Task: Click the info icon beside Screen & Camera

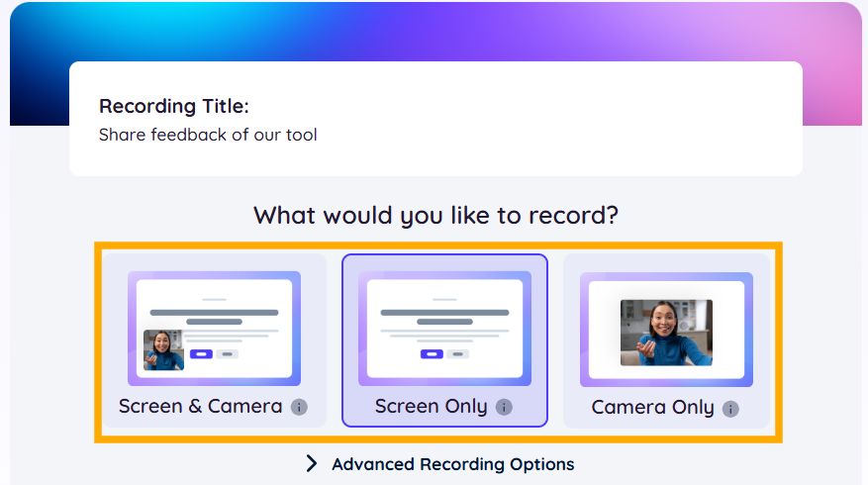Action: 299,407
